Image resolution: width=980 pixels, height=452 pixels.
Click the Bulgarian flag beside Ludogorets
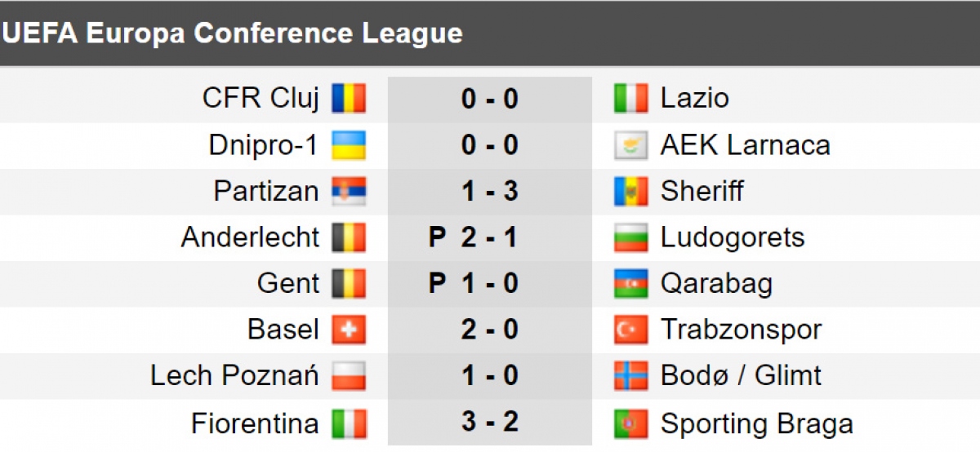630,237
